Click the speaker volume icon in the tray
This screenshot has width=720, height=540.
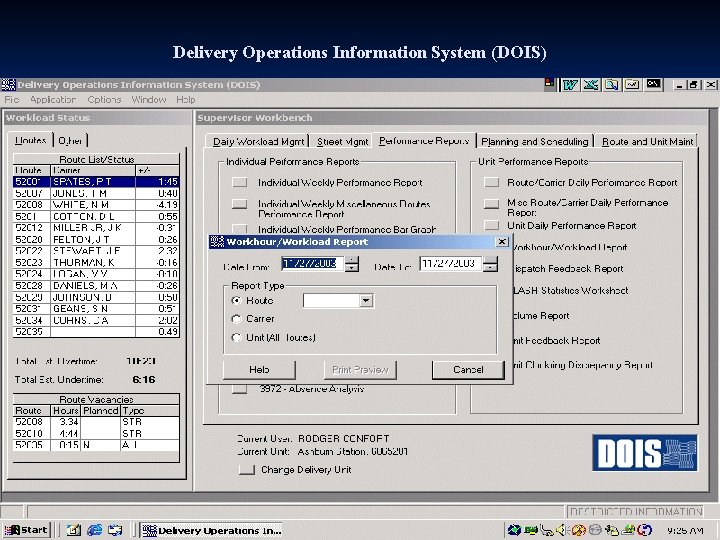[560, 530]
